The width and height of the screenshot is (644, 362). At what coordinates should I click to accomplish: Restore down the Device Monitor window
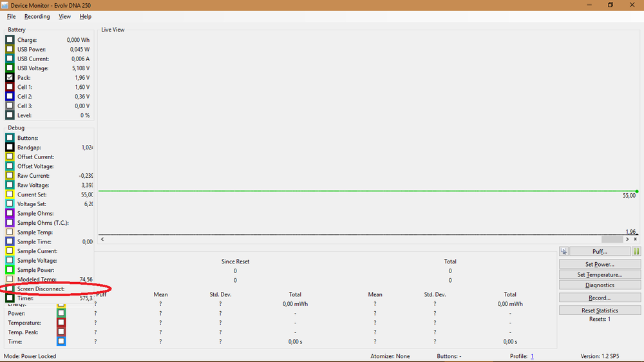(x=611, y=5)
